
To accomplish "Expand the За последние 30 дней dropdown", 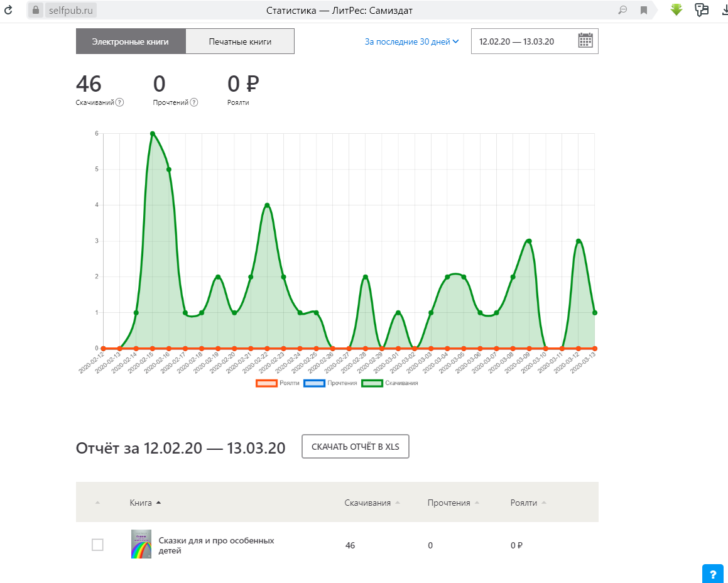I will coord(412,41).
